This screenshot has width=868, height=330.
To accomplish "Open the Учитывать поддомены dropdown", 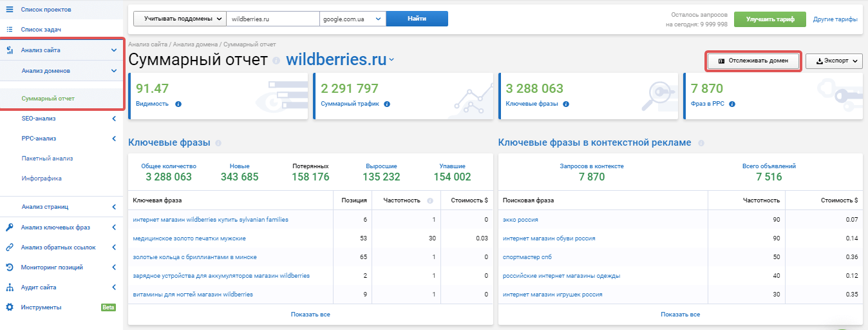I will [x=180, y=19].
